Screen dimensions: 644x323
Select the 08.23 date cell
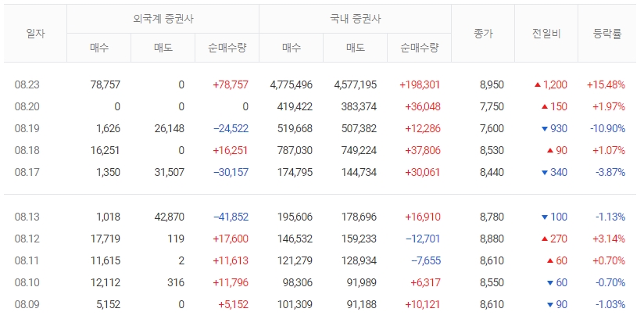coord(27,84)
